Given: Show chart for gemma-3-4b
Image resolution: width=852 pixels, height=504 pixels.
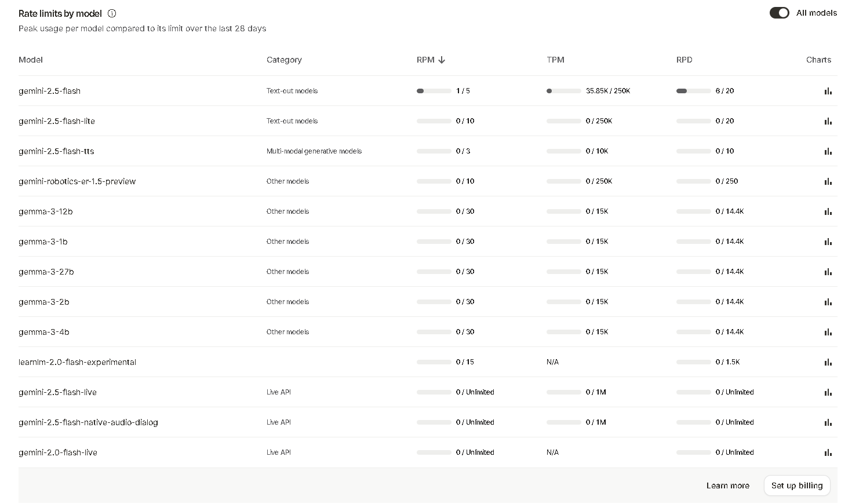Looking at the screenshot, I should pyautogui.click(x=828, y=332).
